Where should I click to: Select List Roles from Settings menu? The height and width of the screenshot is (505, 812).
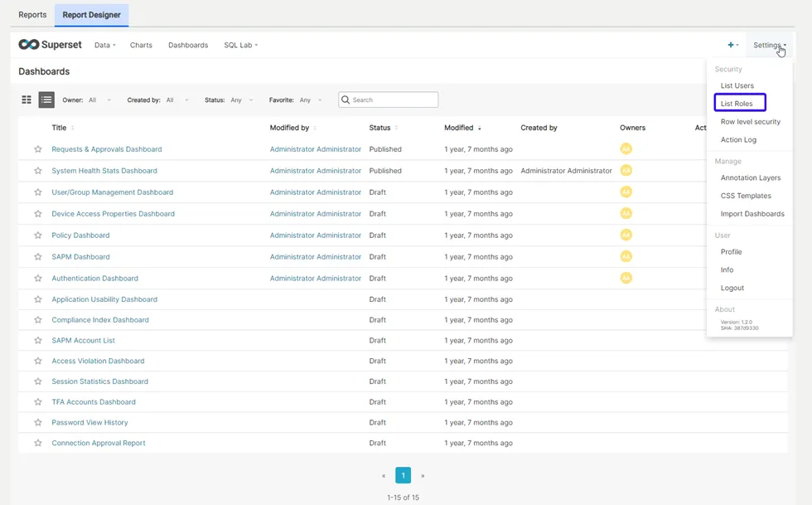(737, 104)
